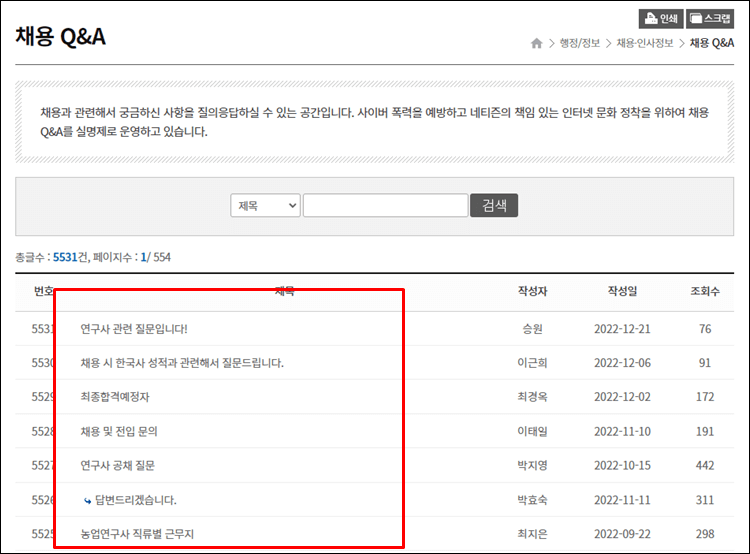Click the date 2022-12-06
This screenshot has width=750, height=554.
[x=622, y=363]
